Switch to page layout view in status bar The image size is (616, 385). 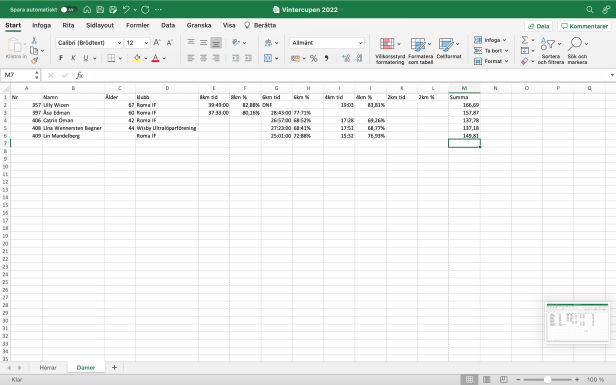(x=486, y=380)
